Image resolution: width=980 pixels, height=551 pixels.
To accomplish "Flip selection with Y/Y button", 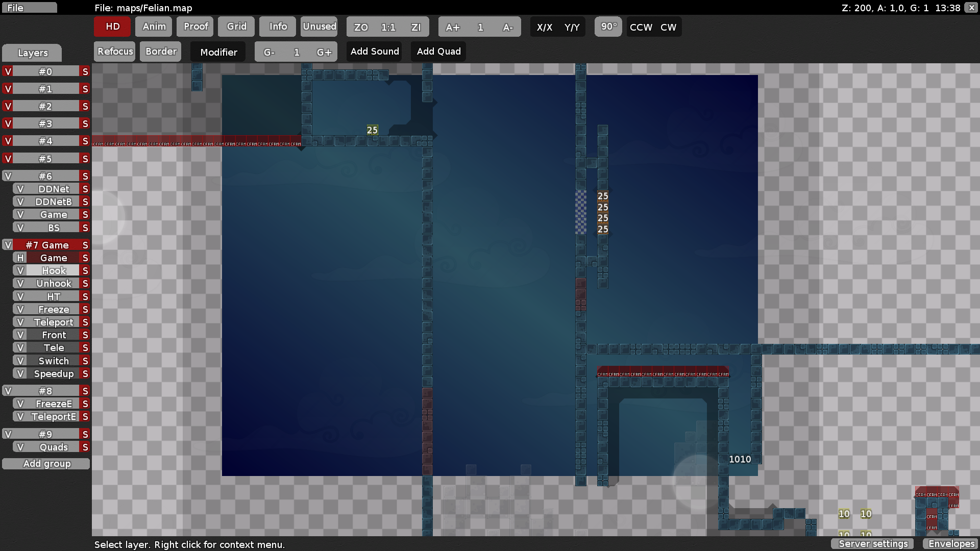I will pos(572,27).
